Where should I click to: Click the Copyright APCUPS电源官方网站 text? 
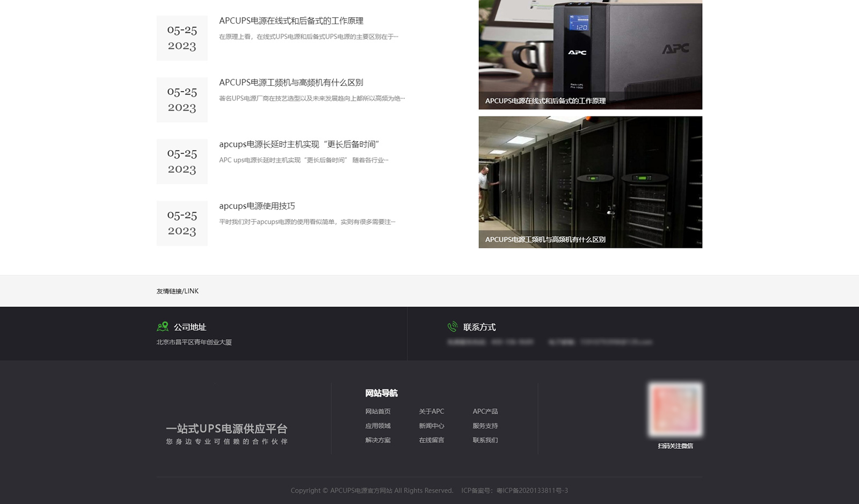coord(372,491)
